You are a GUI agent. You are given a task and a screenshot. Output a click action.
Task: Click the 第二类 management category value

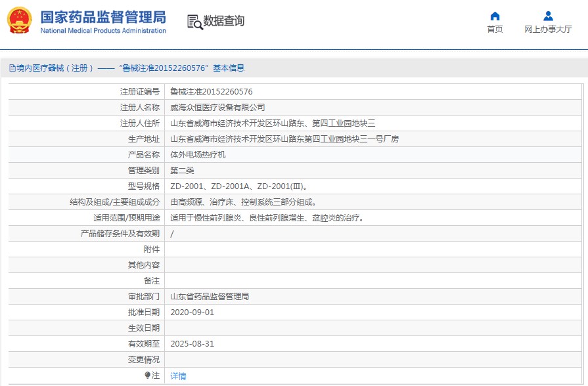(x=182, y=171)
